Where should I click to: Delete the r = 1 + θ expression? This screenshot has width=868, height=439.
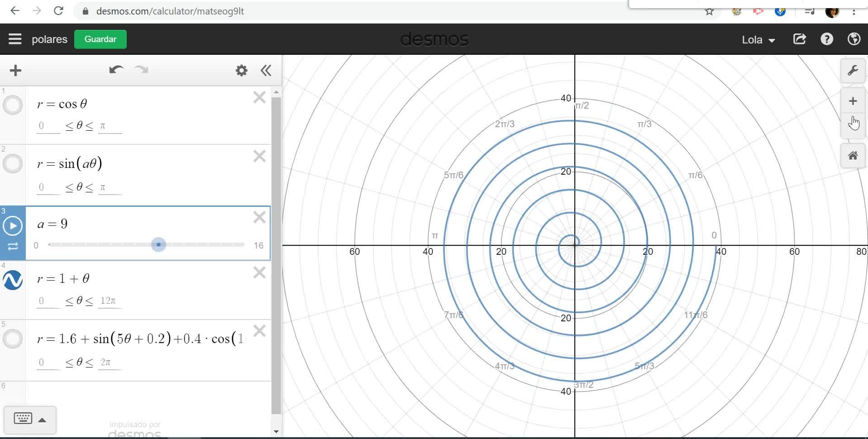(259, 272)
